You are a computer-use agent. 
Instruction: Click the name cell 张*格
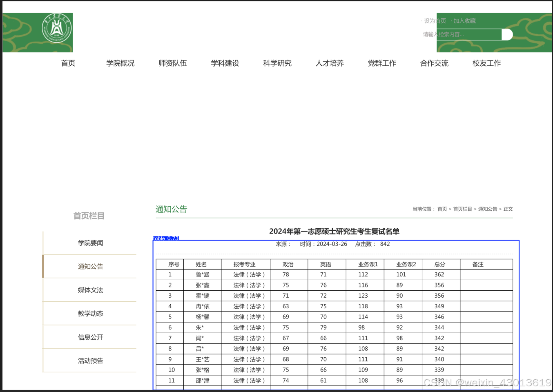[203, 370]
